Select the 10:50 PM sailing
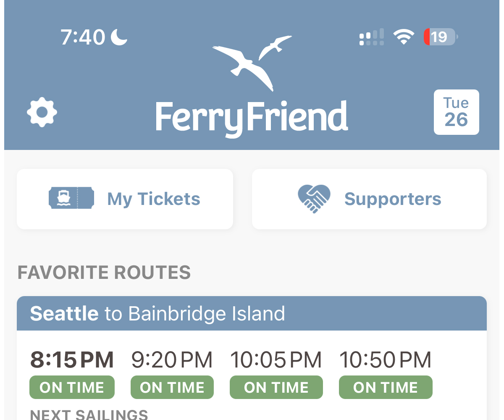This screenshot has width=504, height=420. (x=385, y=360)
